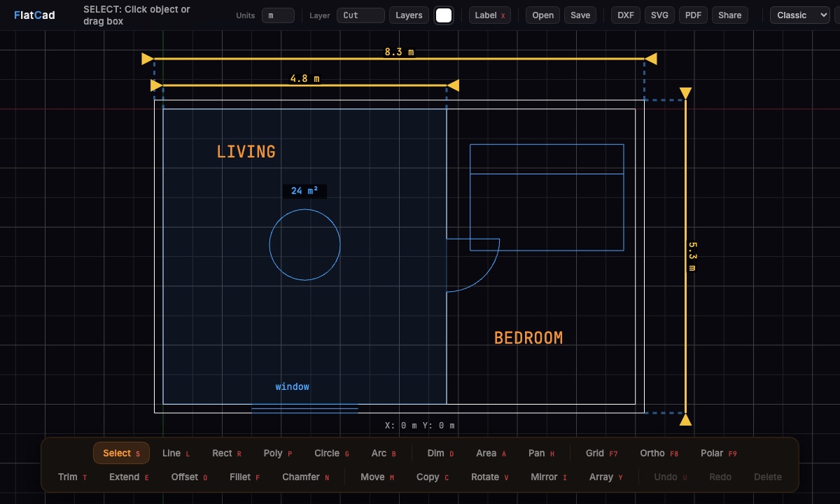Viewport: 840px width, 504px height.
Task: Click the Units input field
Action: coord(278,15)
